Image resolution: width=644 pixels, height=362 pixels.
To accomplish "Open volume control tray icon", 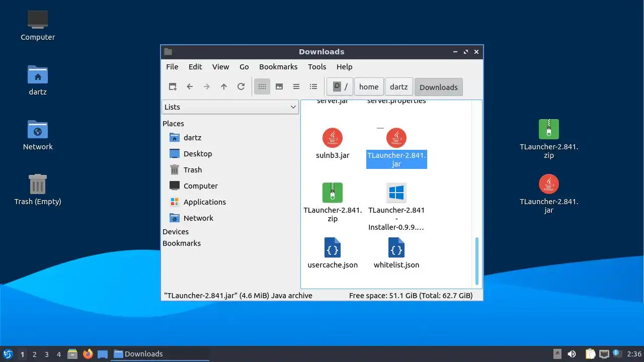I will (x=572, y=354).
